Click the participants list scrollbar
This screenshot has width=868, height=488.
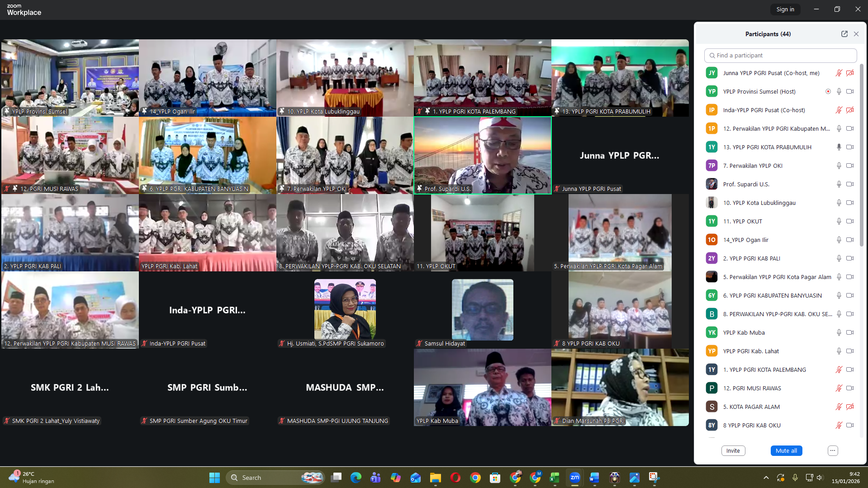coord(861,154)
